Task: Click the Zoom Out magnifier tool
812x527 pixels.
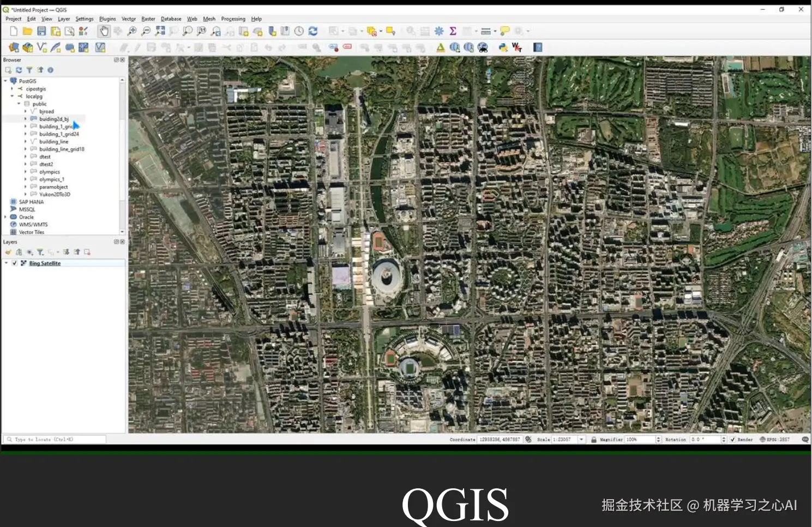Action: click(146, 31)
